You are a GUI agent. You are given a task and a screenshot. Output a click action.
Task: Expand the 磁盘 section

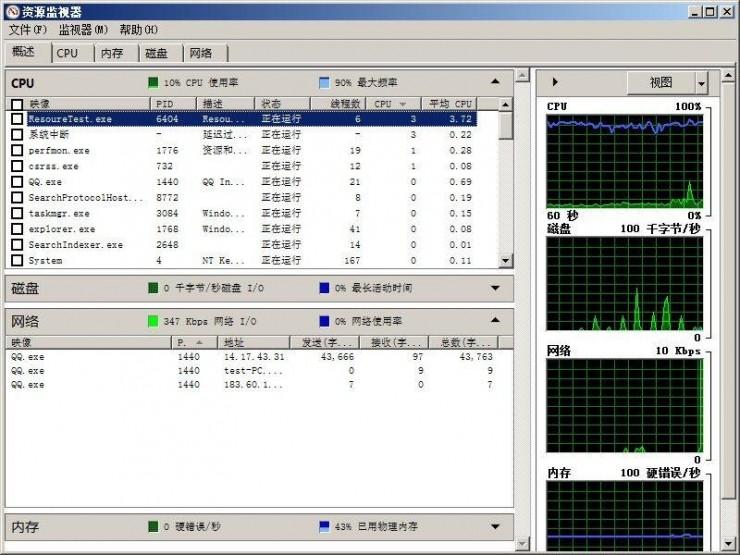495,289
